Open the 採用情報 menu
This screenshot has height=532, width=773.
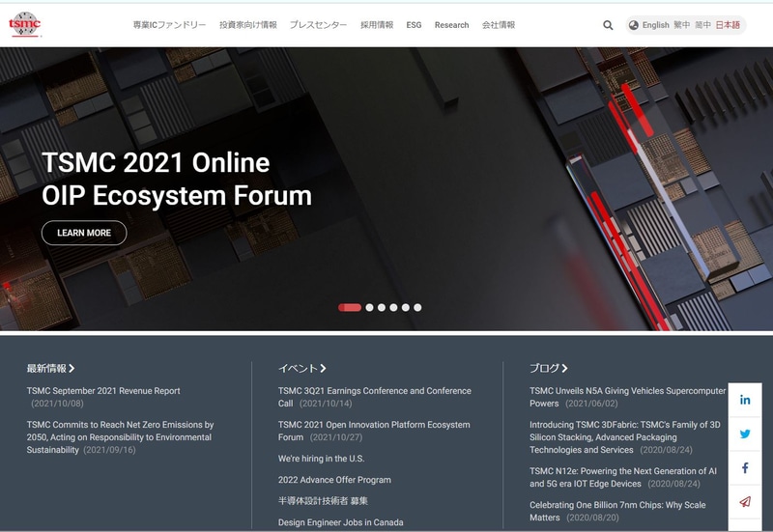(377, 25)
